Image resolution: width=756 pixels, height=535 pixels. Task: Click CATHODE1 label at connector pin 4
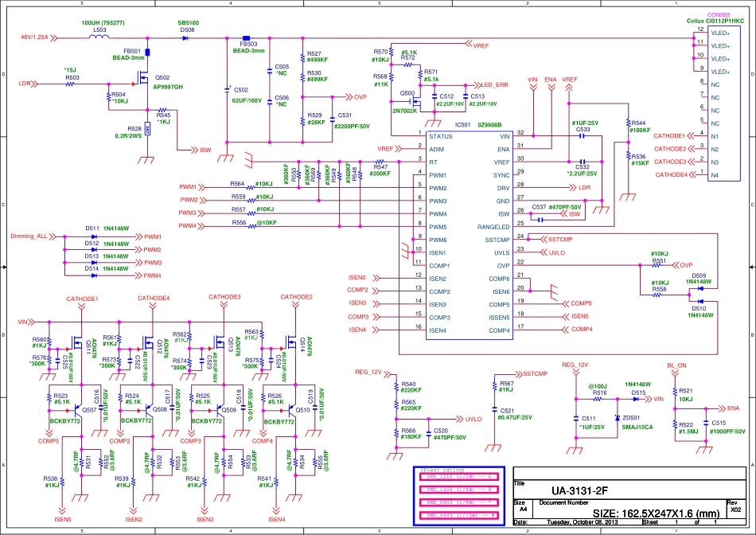point(669,135)
